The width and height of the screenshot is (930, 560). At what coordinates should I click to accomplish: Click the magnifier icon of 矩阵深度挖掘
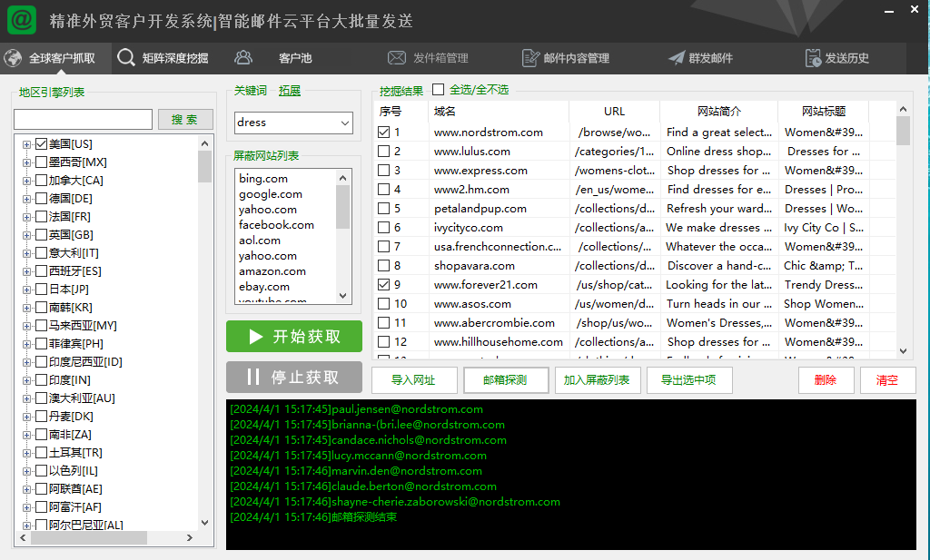[125, 57]
